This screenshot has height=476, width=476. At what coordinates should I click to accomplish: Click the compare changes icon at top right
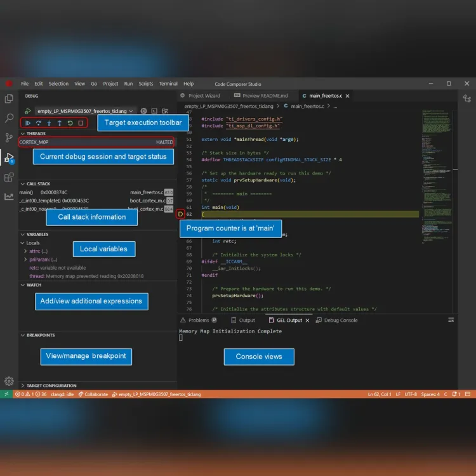click(467, 98)
